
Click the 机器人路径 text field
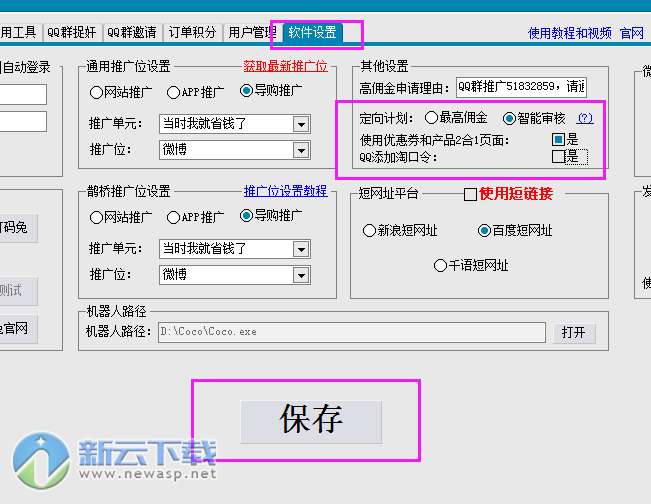click(352, 332)
